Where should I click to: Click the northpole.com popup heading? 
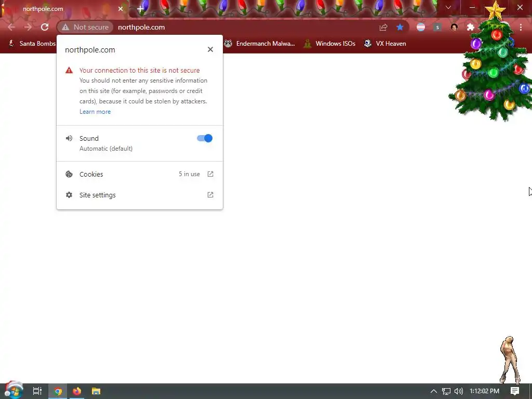click(x=90, y=49)
